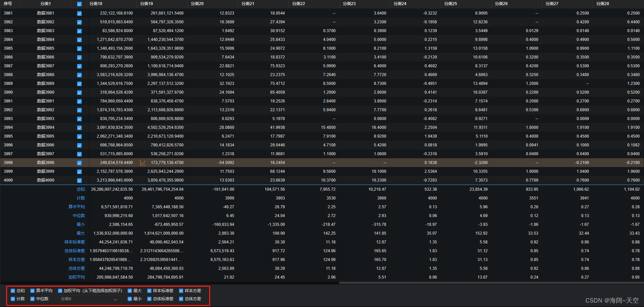Uncheck the row checkbox for 数据3981

pyautogui.click(x=79, y=14)
